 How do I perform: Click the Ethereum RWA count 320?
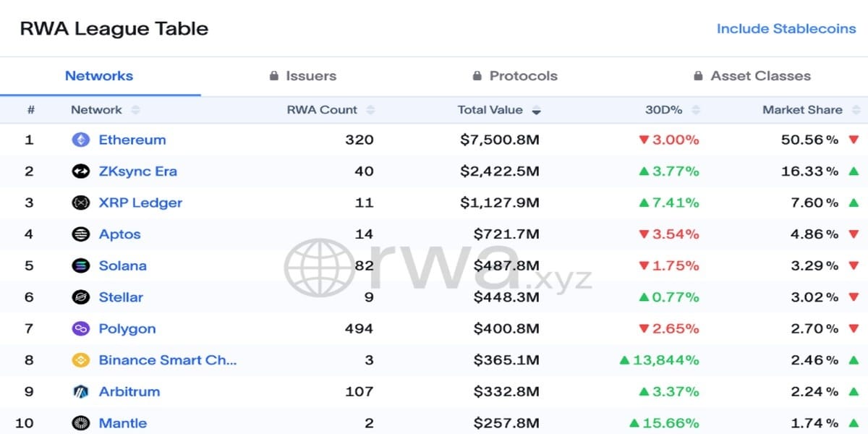tap(359, 140)
